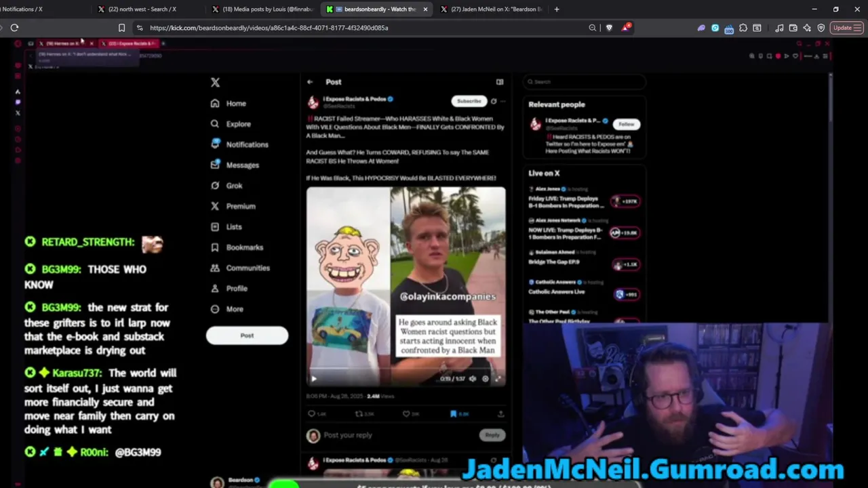Close the beardsonbeardly Kick tab
The height and width of the screenshot is (488, 868).
[x=425, y=9]
